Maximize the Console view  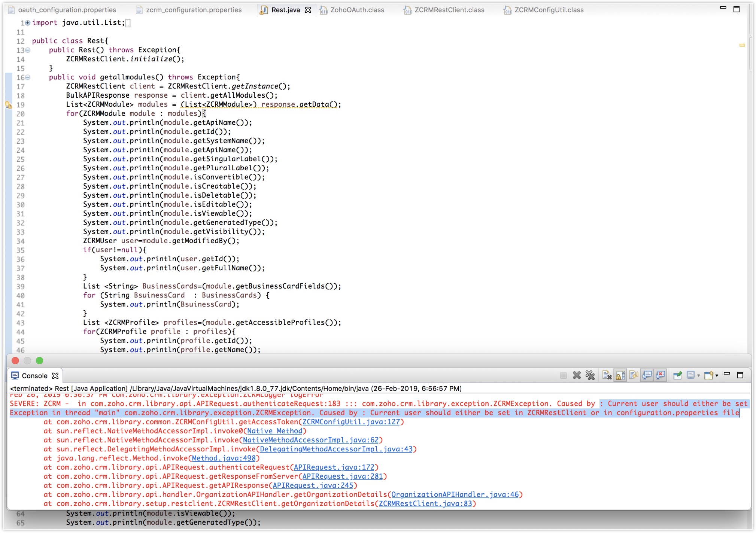click(740, 375)
